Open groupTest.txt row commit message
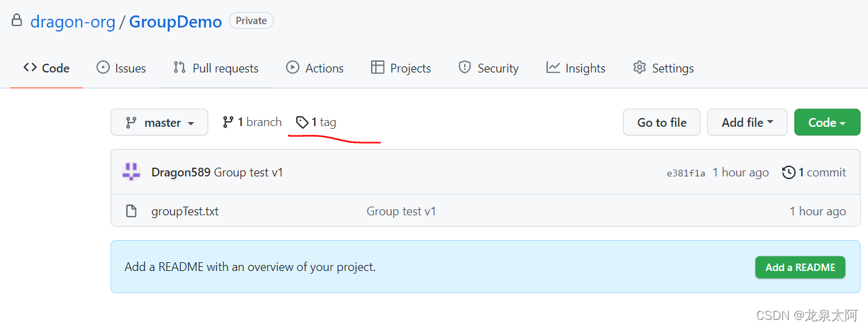868x328 pixels. [x=401, y=211]
